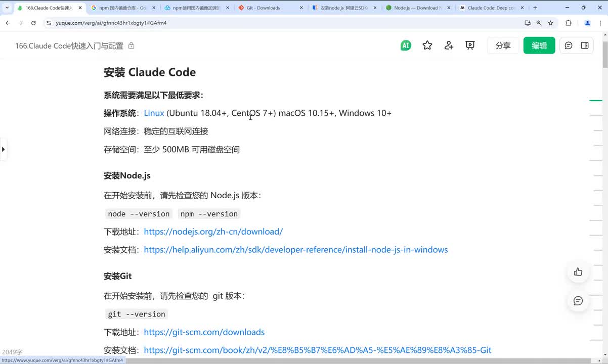Open the floating comment bubble button

click(x=578, y=301)
